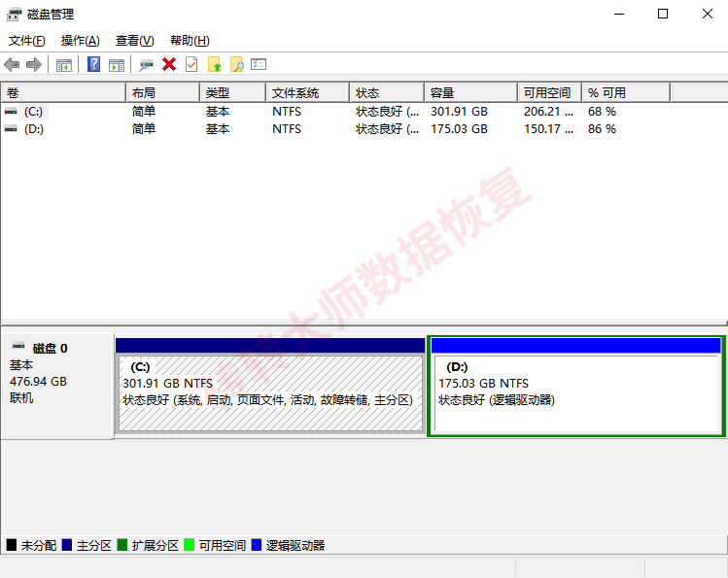The height and width of the screenshot is (578, 728).
Task: Click the 175.03 GB capacity cell in list
Action: (x=459, y=129)
